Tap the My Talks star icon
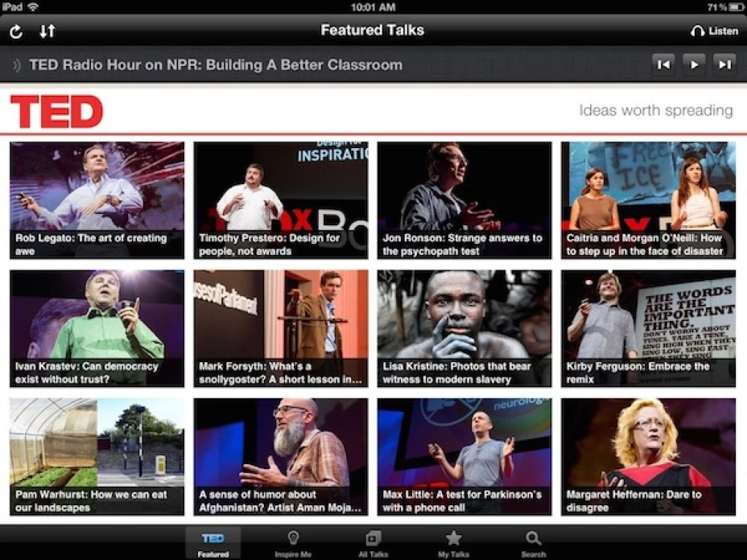 pyautogui.click(x=452, y=539)
